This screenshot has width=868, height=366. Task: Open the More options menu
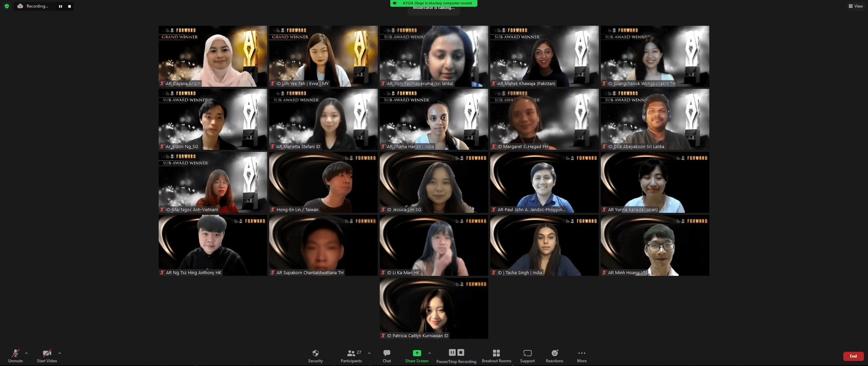point(582,356)
